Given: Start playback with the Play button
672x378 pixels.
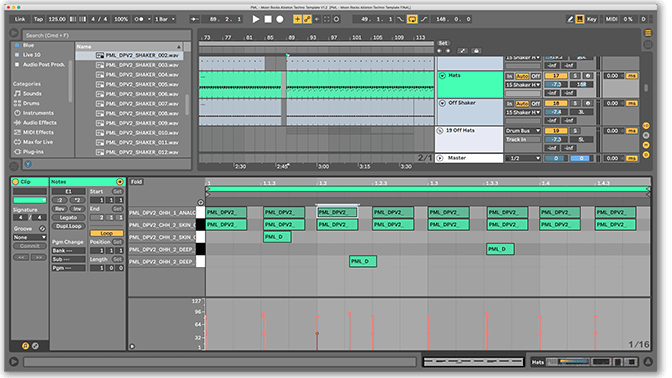Looking at the screenshot, I should [x=256, y=19].
